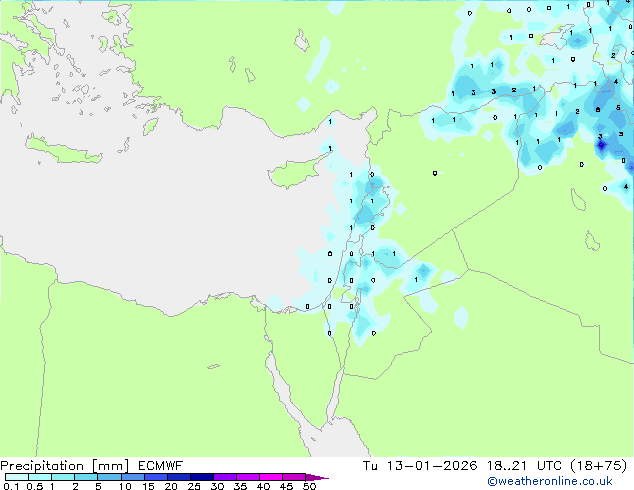Click the 10–15 mm legend color box
This screenshot has height=490, width=634.
pyautogui.click(x=132, y=477)
